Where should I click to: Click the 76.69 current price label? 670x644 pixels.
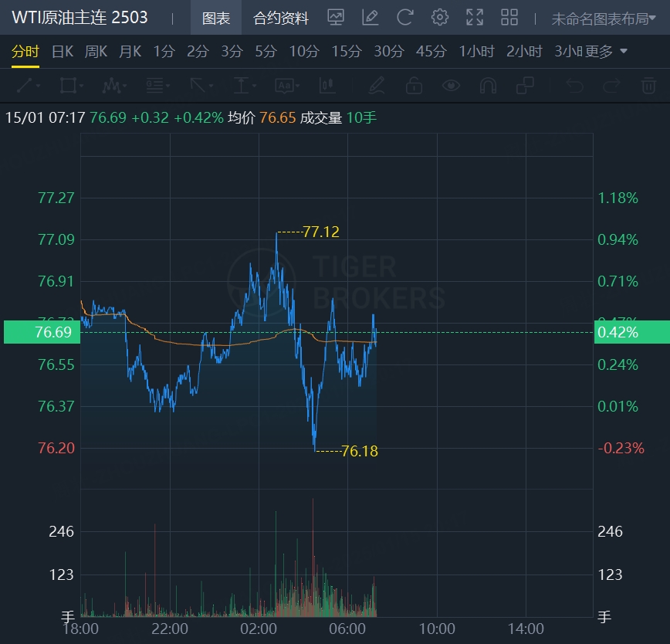coord(53,332)
